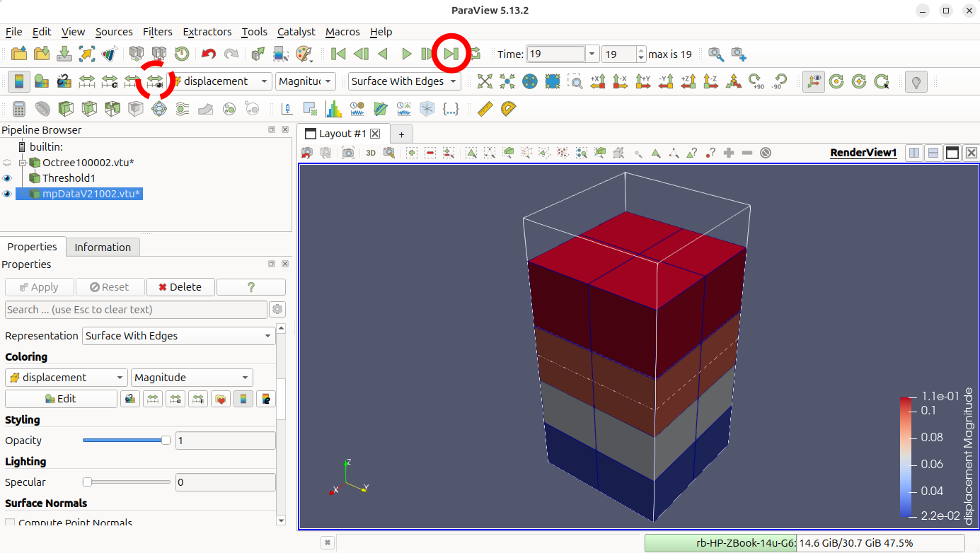
Task: Show hidden Octree100002.vtu via eye icon
Action: [8, 163]
